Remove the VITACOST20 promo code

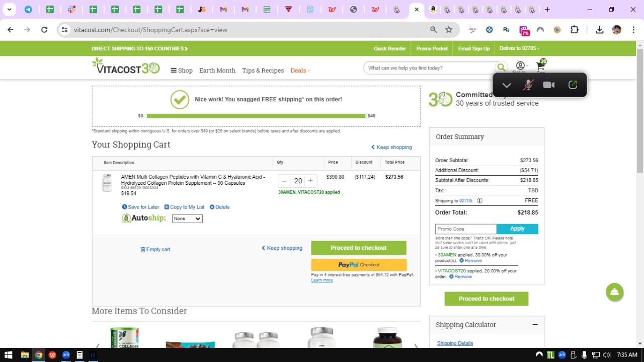tap(460, 276)
